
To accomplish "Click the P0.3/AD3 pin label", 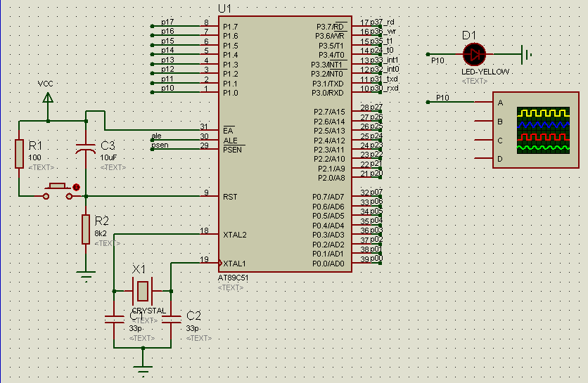I will [328, 235].
